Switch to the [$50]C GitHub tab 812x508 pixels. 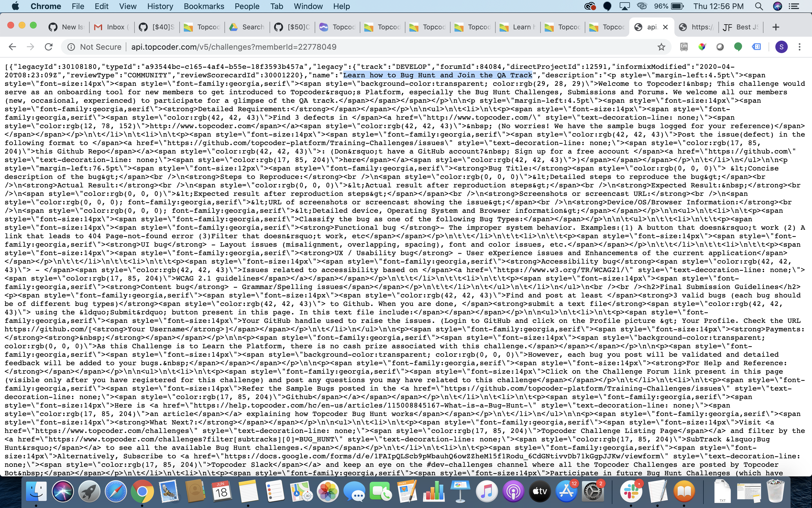point(292,27)
